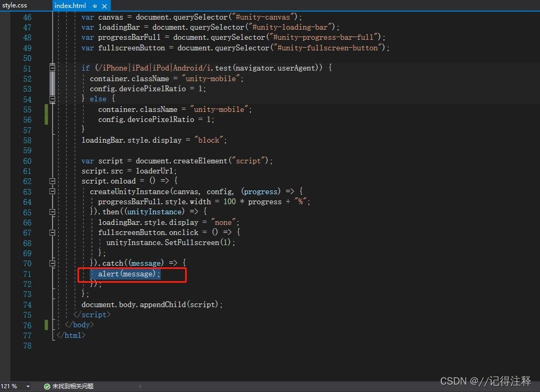The width and height of the screenshot is (540, 392).
Task: Click the "block" string on line 58
Action: pos(208,140)
